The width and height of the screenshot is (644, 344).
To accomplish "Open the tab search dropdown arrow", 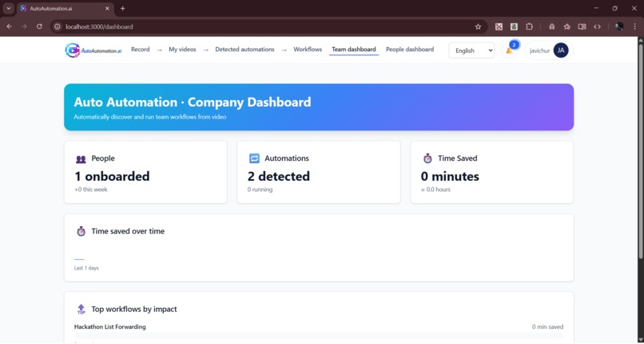I will tap(8, 8).
